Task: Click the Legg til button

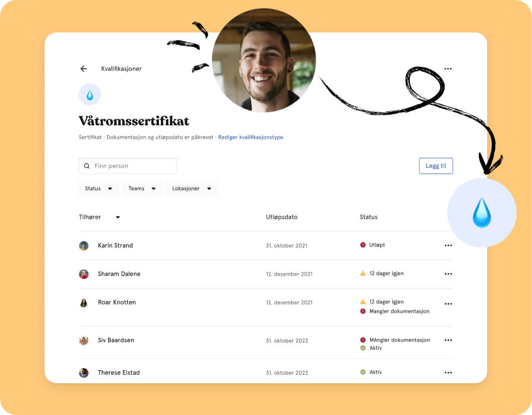Action: click(x=436, y=166)
